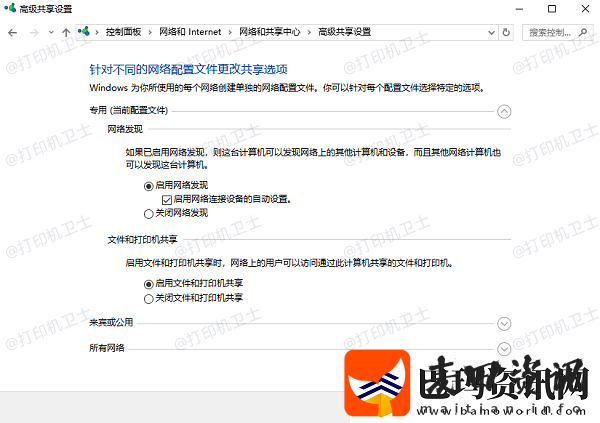
Task: Open the 网络和 Internet breadcrumb
Action: tap(190, 32)
